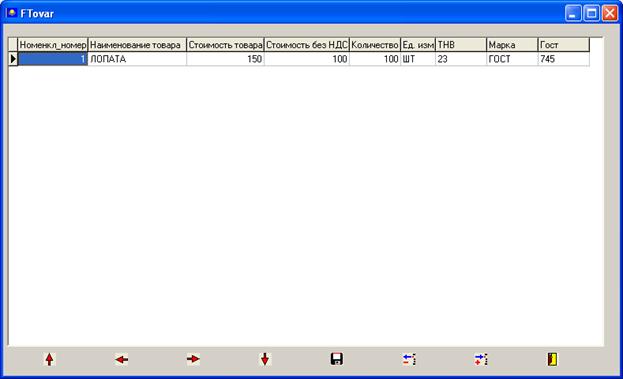The image size is (623, 379).
Task: Select the cell with value 150
Action: click(225, 59)
